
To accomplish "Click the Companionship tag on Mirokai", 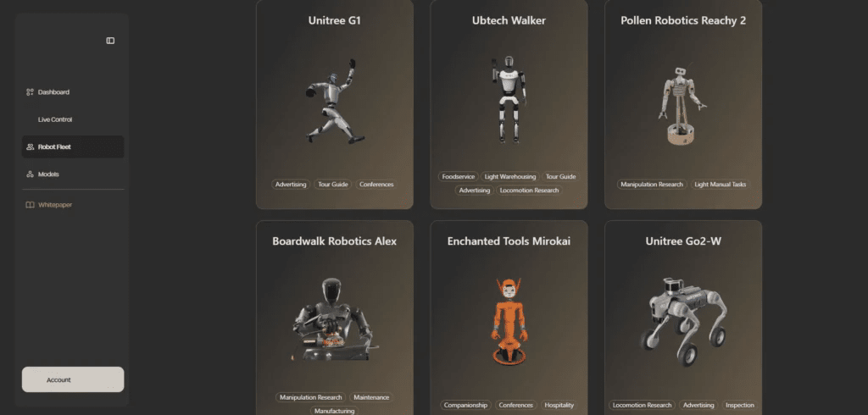I will point(465,405).
